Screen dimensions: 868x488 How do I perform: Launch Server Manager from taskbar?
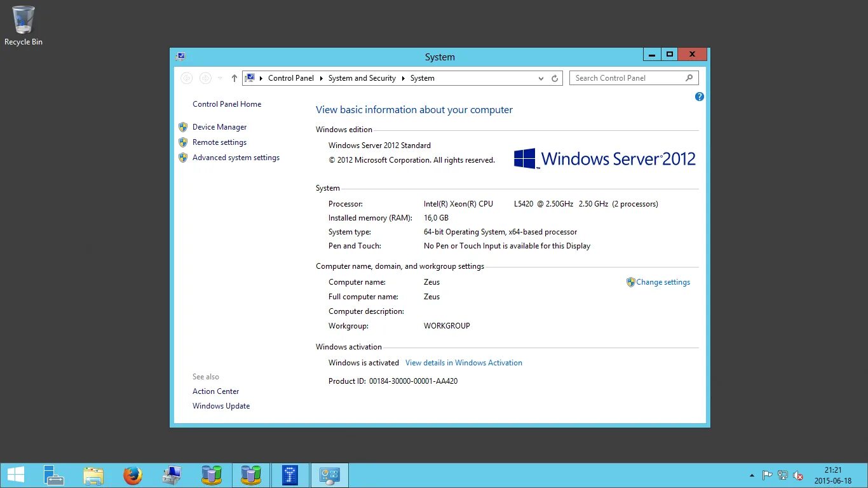tap(53, 475)
